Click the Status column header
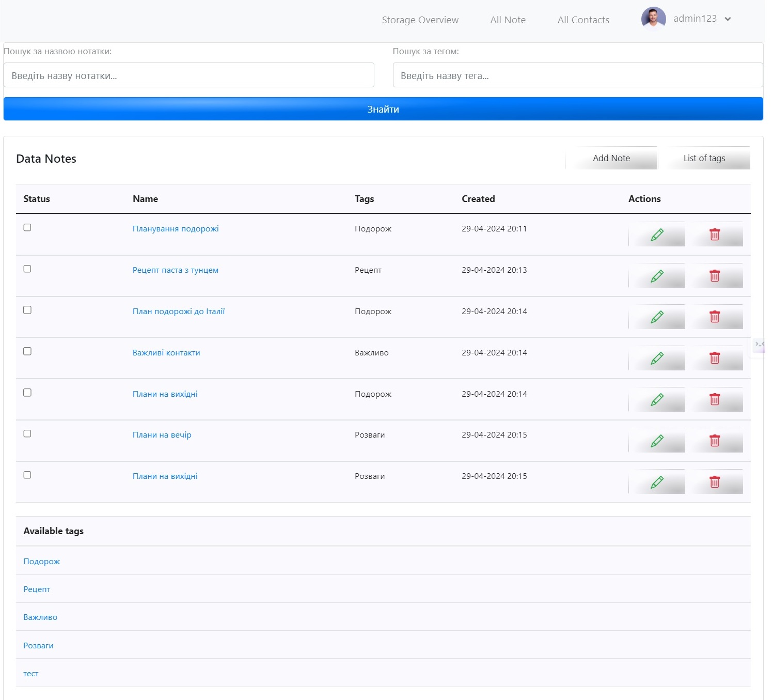The width and height of the screenshot is (773, 700). coord(37,198)
